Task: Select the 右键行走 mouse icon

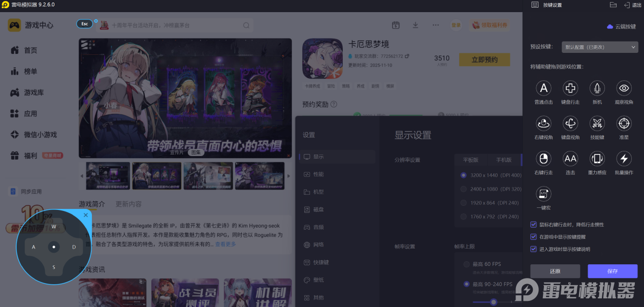Action: [543, 159]
